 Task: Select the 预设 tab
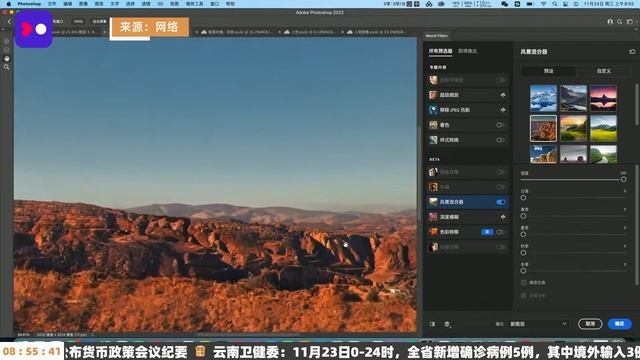click(x=549, y=71)
